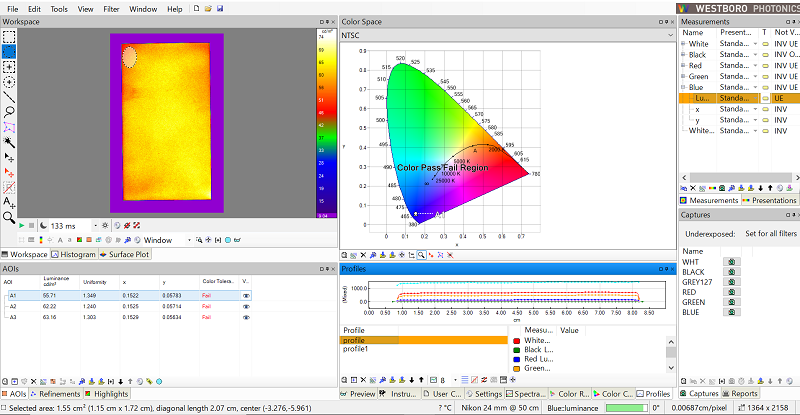
Task: Open the Reports tab
Action: click(739, 394)
